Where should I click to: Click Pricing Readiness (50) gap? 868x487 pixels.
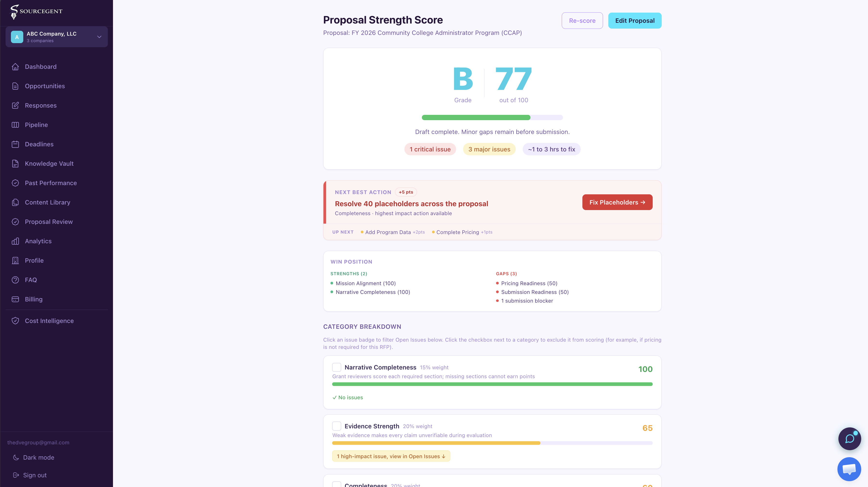529,283
